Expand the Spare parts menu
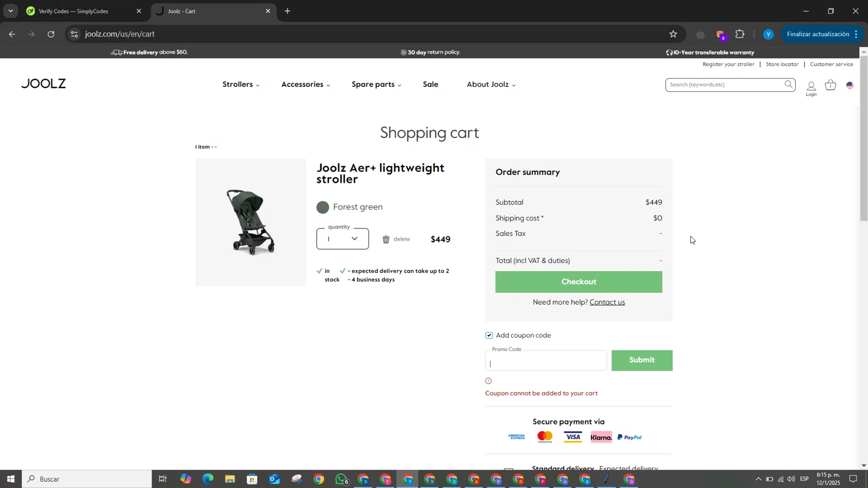The height and width of the screenshot is (488, 868). tap(376, 84)
